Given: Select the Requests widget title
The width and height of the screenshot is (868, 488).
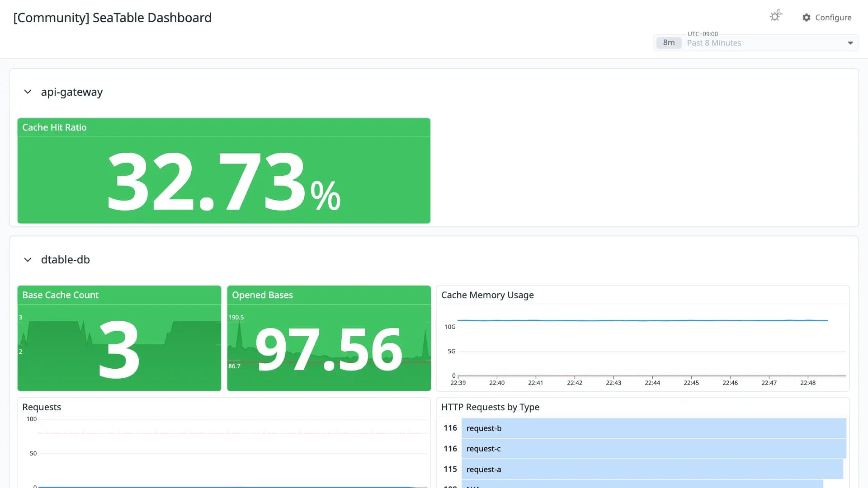Looking at the screenshot, I should (42, 407).
